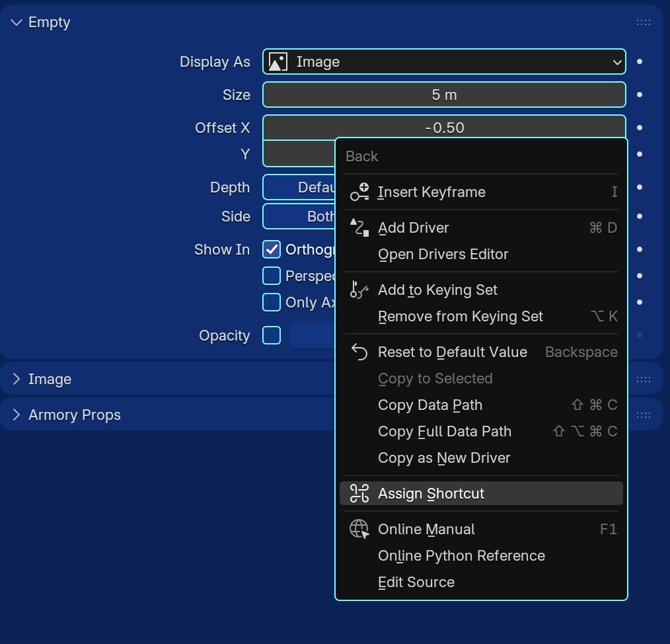
Task: Click the animate dot beside Display As
Action: [640, 61]
